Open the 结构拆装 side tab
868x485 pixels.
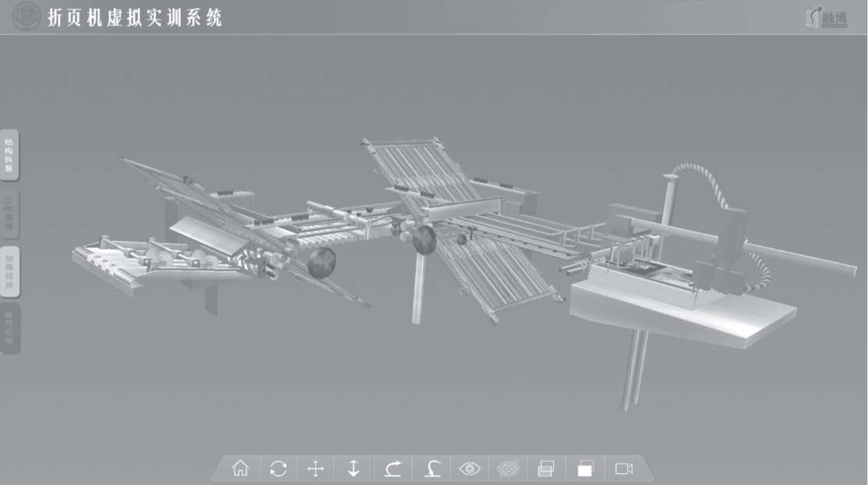(x=9, y=155)
